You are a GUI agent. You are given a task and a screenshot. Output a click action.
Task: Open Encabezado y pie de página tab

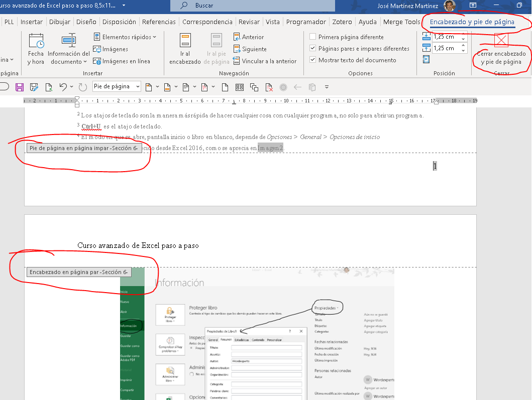pyautogui.click(x=472, y=22)
